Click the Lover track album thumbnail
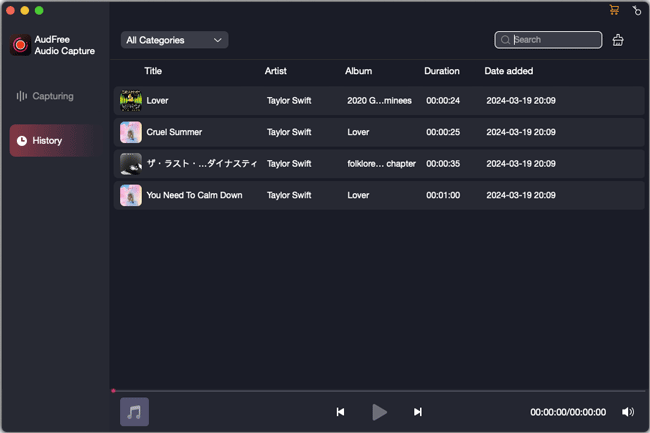The width and height of the screenshot is (650, 433). pyautogui.click(x=131, y=101)
